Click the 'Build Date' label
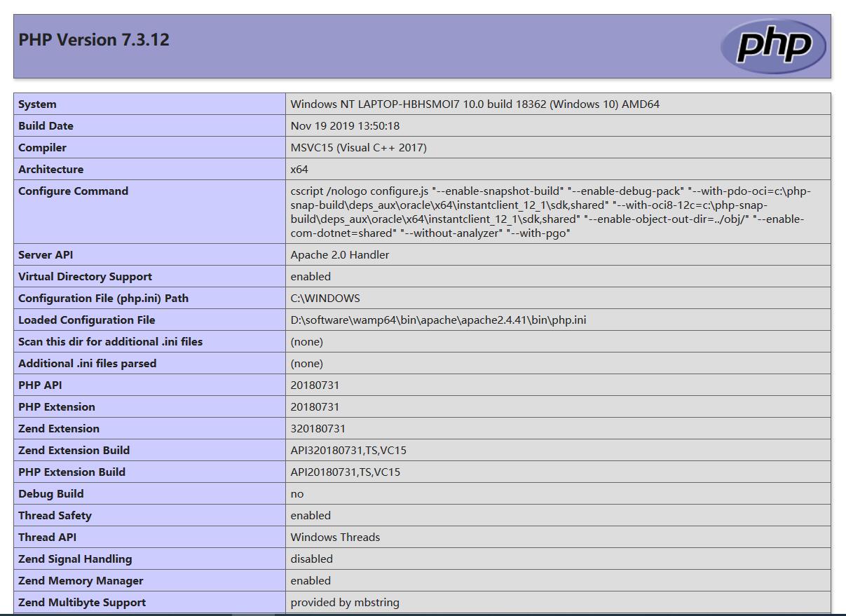 [x=46, y=126]
